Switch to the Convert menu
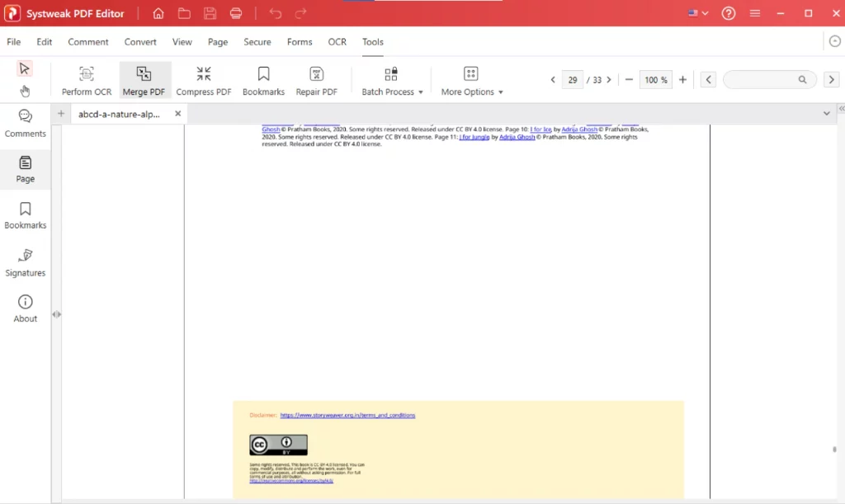This screenshot has width=845, height=504. pyautogui.click(x=140, y=41)
